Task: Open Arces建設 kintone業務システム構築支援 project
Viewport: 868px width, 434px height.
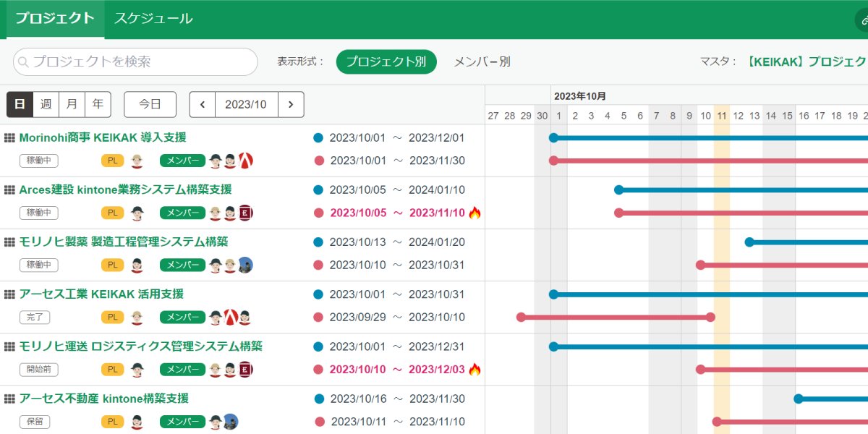Action: coord(125,190)
